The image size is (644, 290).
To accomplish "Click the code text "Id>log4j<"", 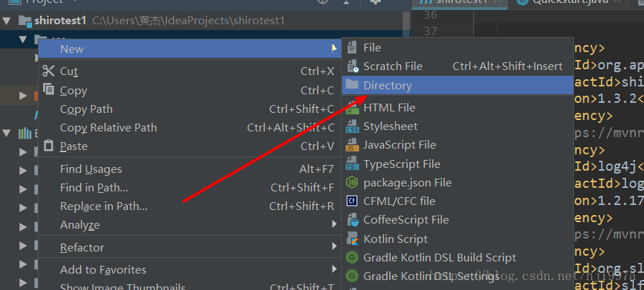I will [x=609, y=166].
